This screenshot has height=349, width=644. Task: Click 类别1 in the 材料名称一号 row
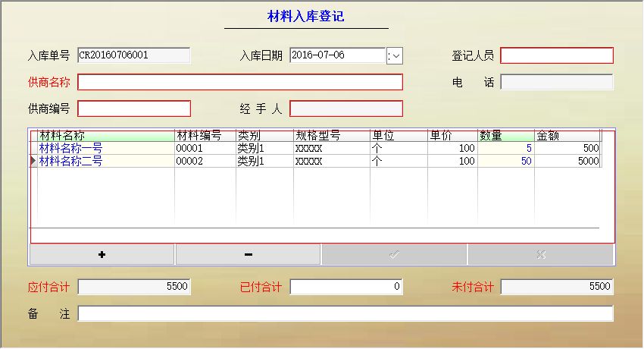(x=265, y=148)
